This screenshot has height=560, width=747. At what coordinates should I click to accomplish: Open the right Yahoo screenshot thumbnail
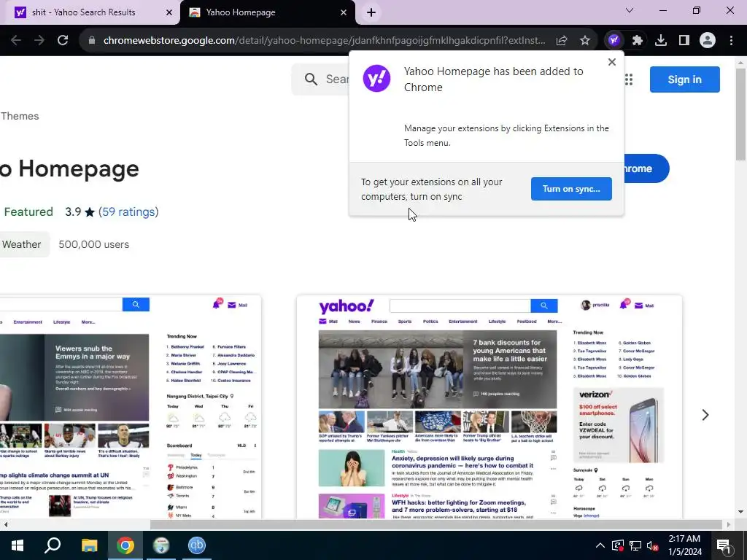coord(489,407)
